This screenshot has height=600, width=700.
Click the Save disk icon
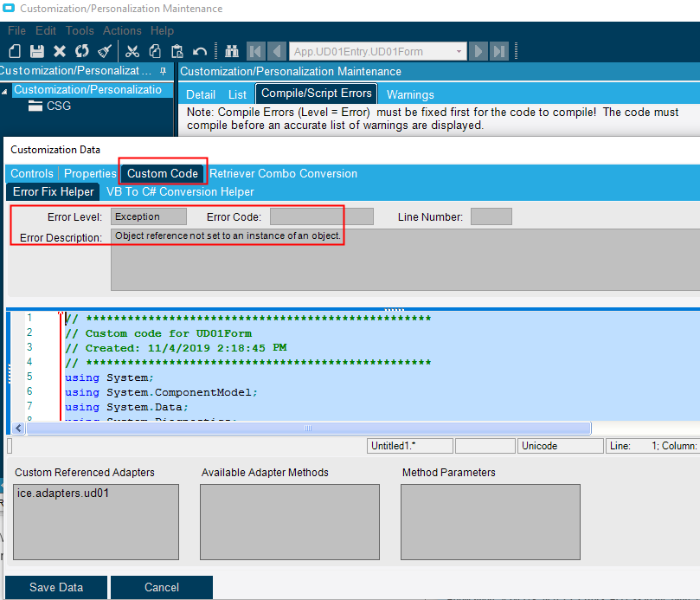click(x=37, y=52)
